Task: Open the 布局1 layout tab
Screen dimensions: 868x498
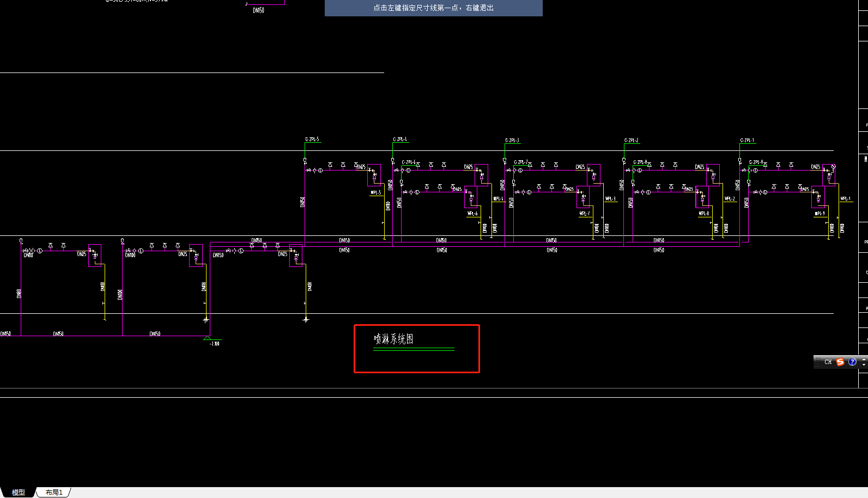Action: tap(54, 493)
